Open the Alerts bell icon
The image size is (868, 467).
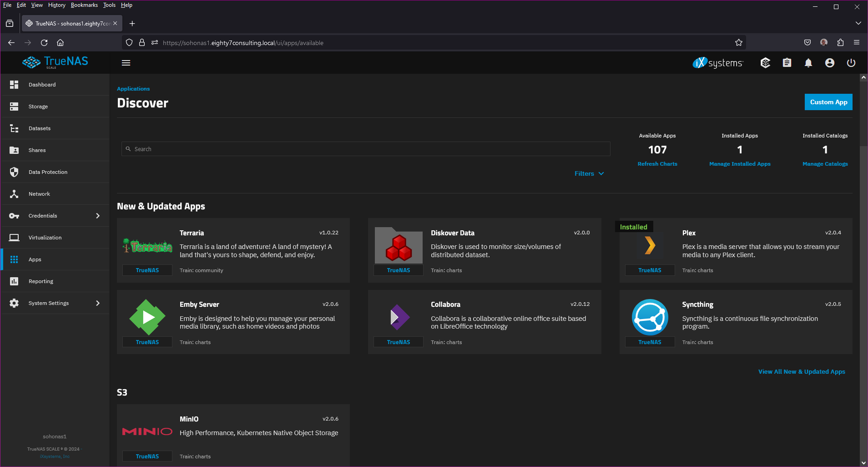point(808,63)
